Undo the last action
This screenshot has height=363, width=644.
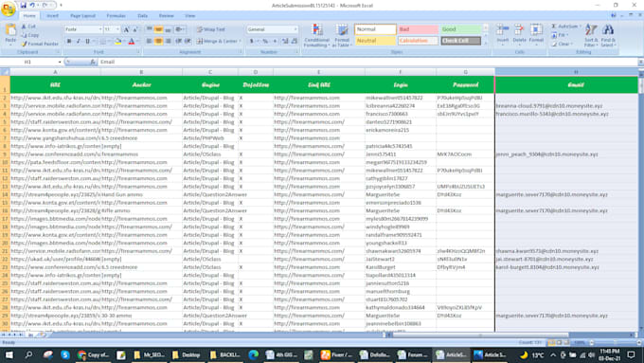(32, 6)
